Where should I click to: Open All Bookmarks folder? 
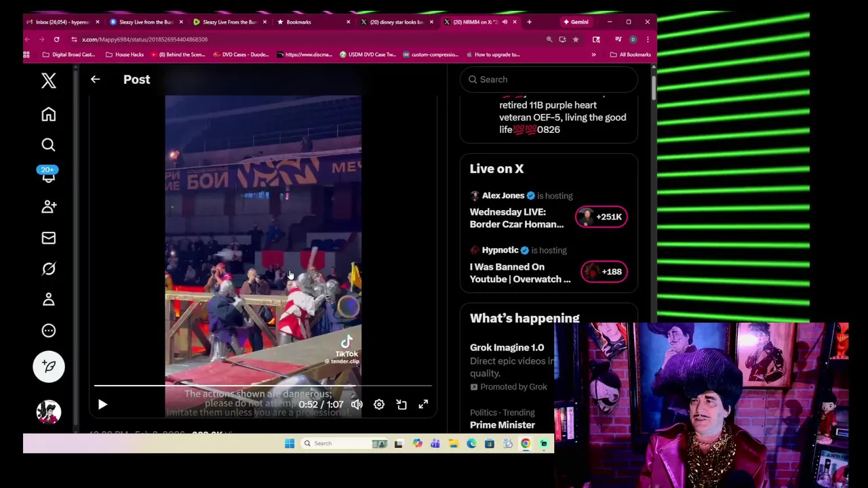pos(630,54)
